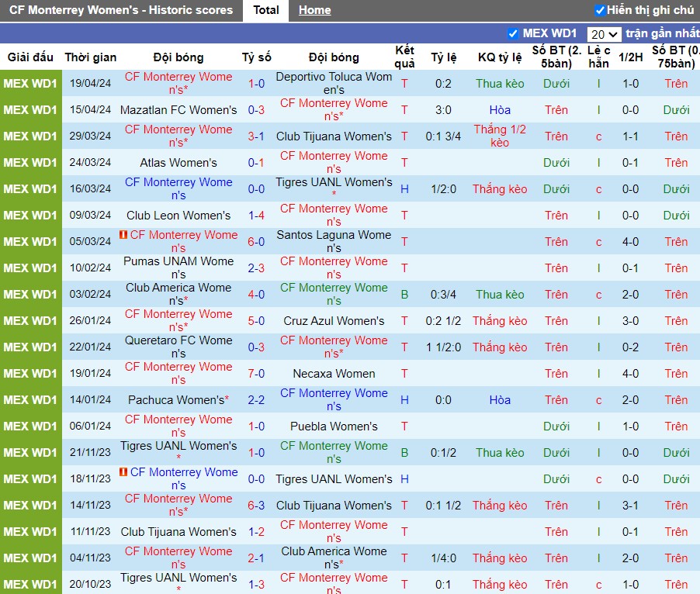
Task: Click the page title 'CF Monterrey Women's - Historic scores'
Action: (x=121, y=10)
